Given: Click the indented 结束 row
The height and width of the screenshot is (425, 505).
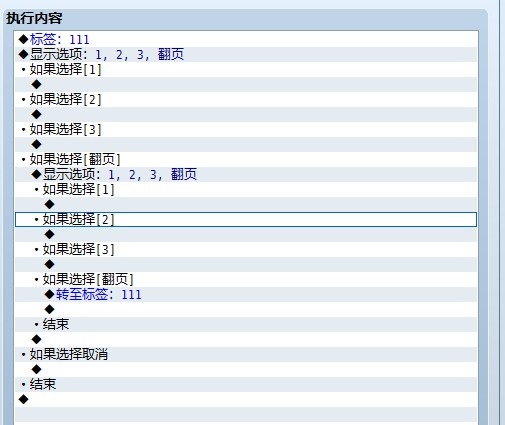Looking at the screenshot, I should [x=246, y=324].
